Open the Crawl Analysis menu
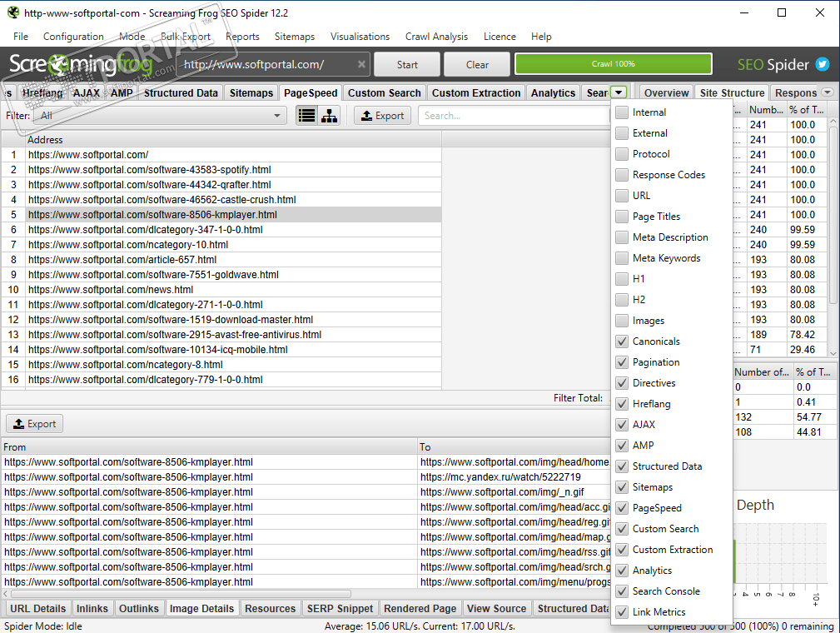The width and height of the screenshot is (840, 633). [436, 37]
